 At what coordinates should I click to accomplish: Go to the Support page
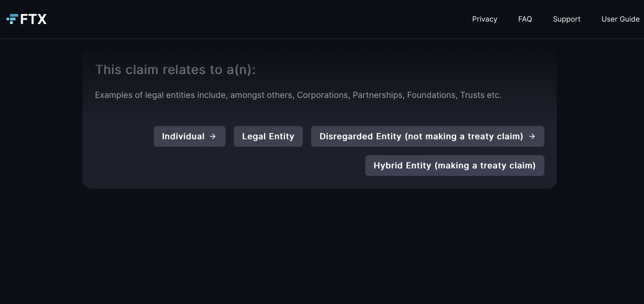point(566,19)
